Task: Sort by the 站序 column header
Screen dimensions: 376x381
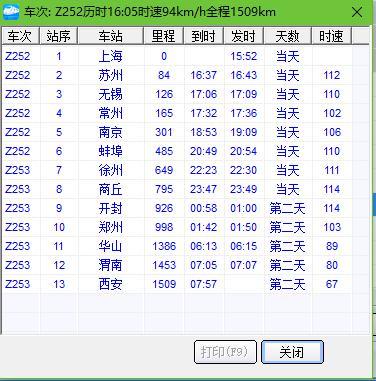Action: pos(58,36)
